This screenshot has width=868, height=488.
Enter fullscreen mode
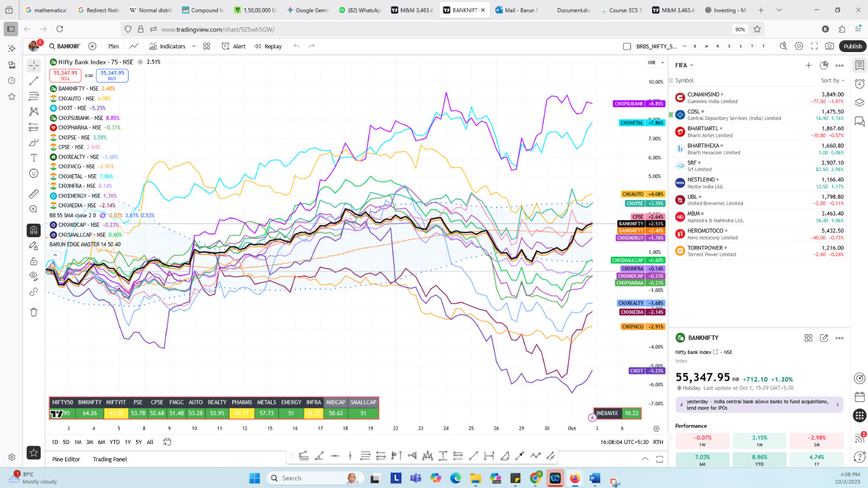[x=814, y=46]
